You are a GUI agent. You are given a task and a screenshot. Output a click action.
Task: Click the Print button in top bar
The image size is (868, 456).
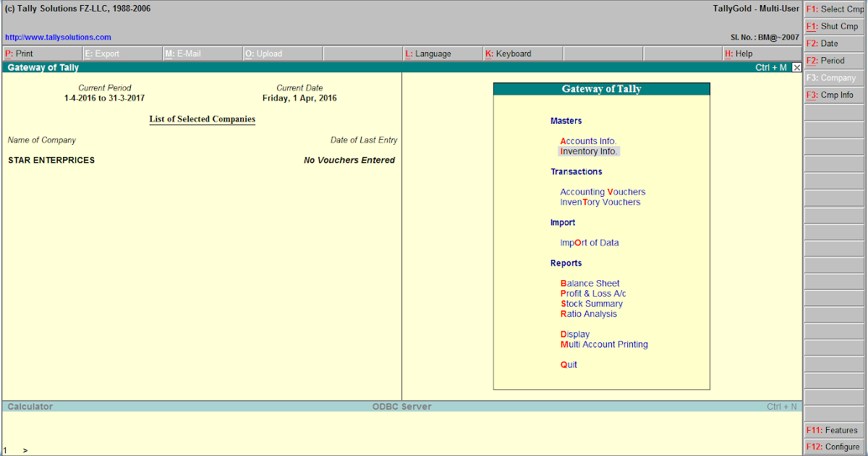coord(41,54)
